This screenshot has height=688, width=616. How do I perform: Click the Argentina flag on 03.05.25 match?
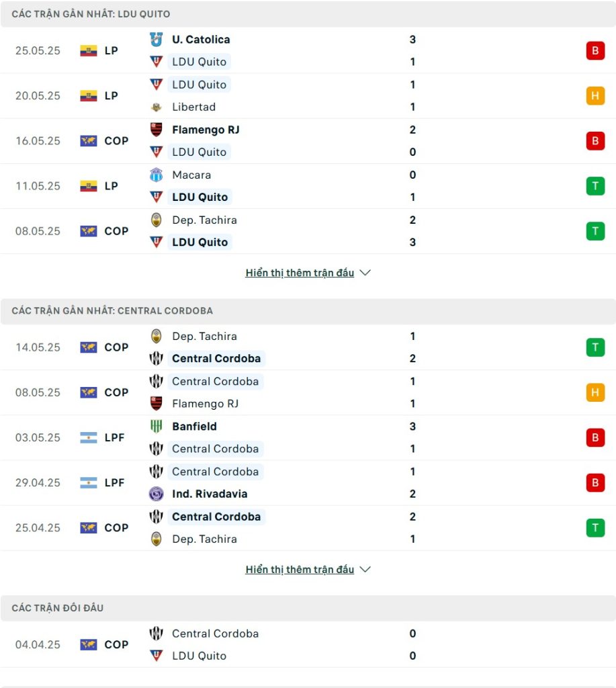tap(89, 438)
